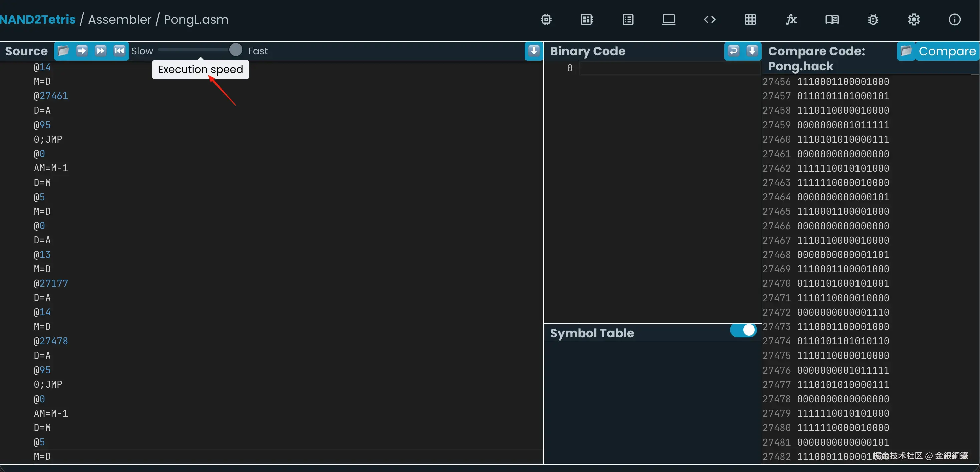Download the source file with down arrow
980x472 pixels.
tap(534, 51)
